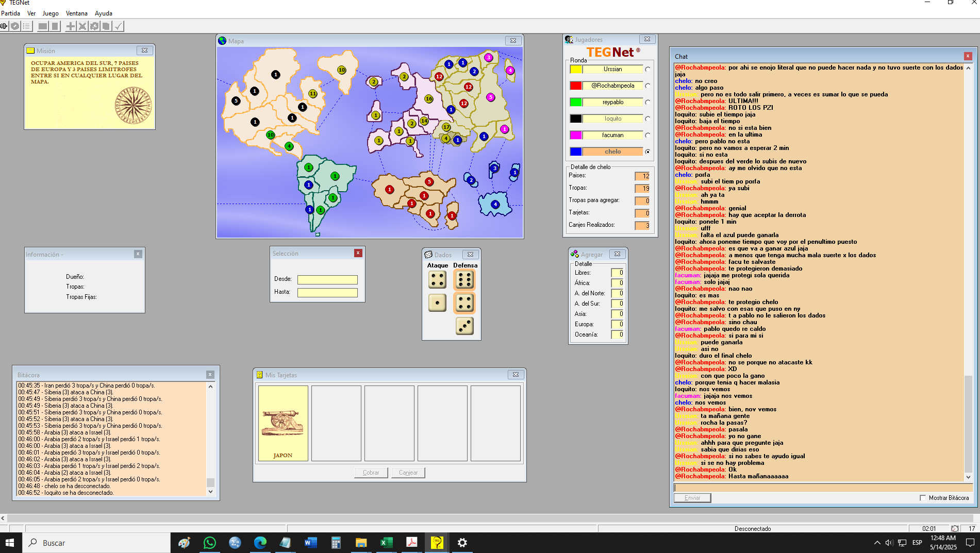This screenshot has height=553, width=980.
Task: Close the Selección window
Action: 358,253
